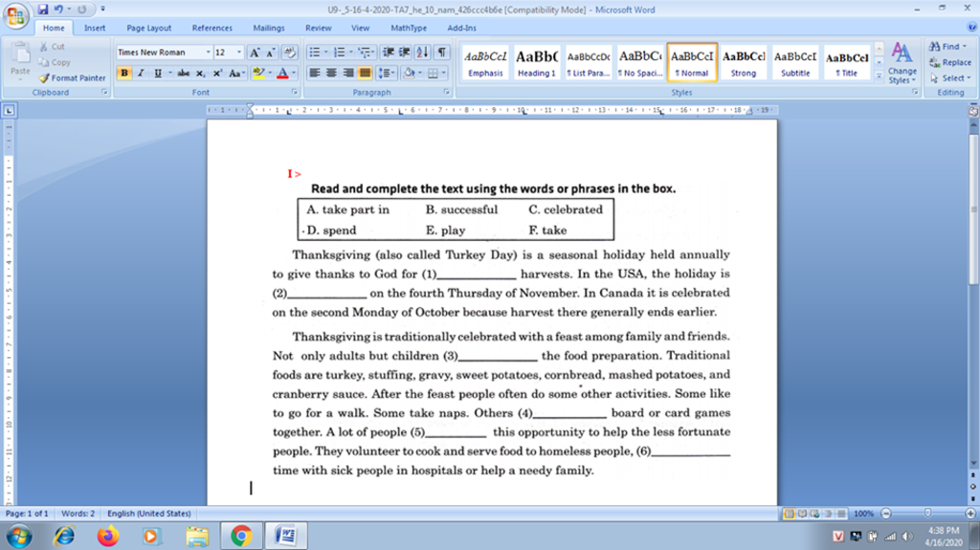The image size is (980, 550).
Task: Center the paragraph text
Action: (331, 73)
